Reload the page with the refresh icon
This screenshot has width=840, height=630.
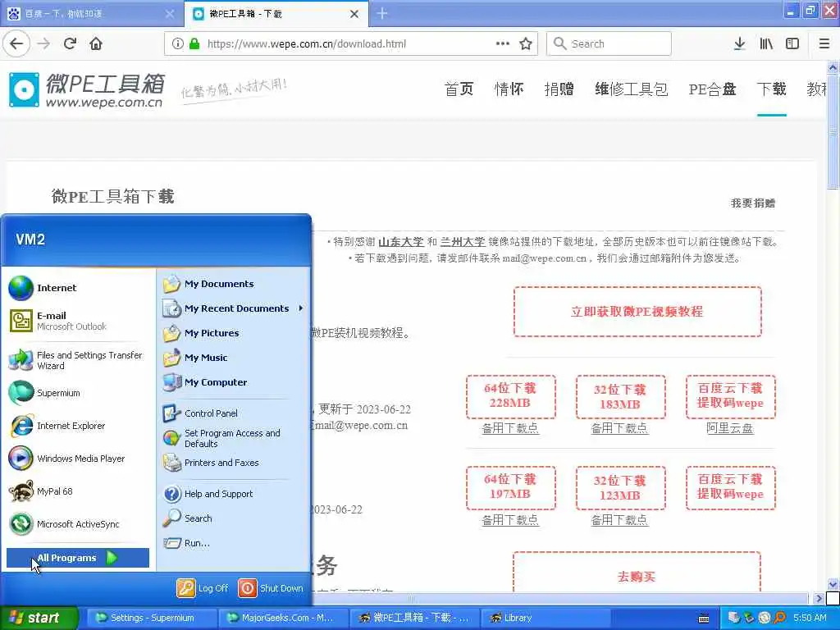point(70,43)
